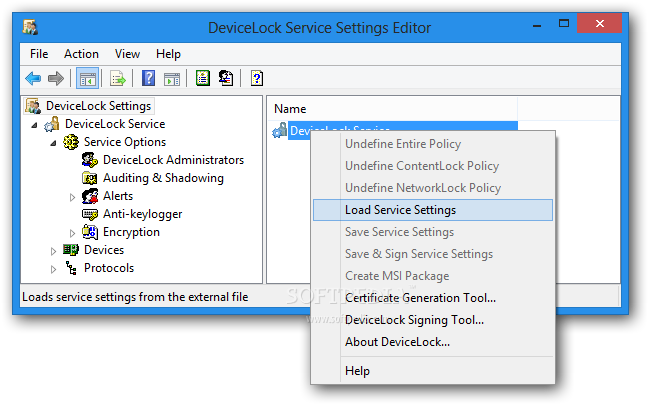
Task: Click the Auditing & Shadowing icon
Action: [x=90, y=178]
